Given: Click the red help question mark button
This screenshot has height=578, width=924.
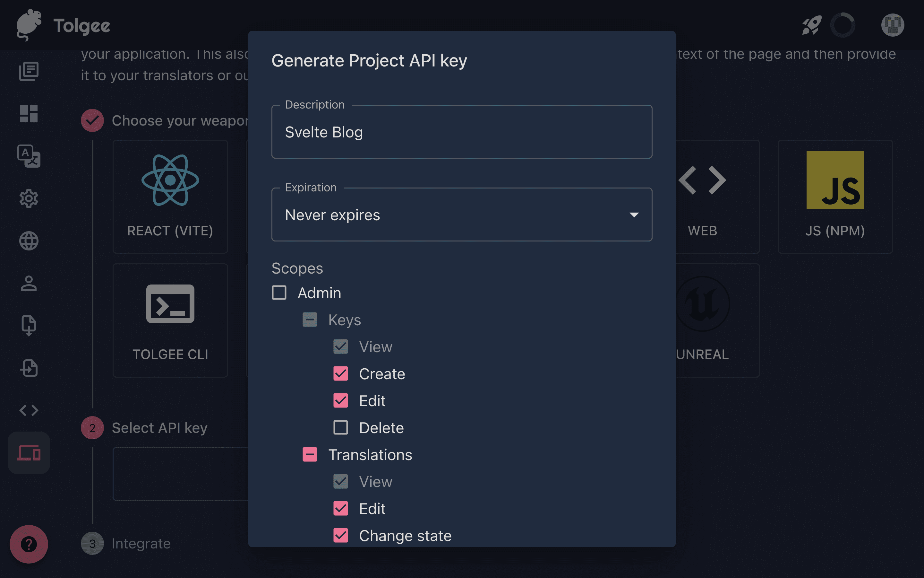Looking at the screenshot, I should (x=29, y=544).
